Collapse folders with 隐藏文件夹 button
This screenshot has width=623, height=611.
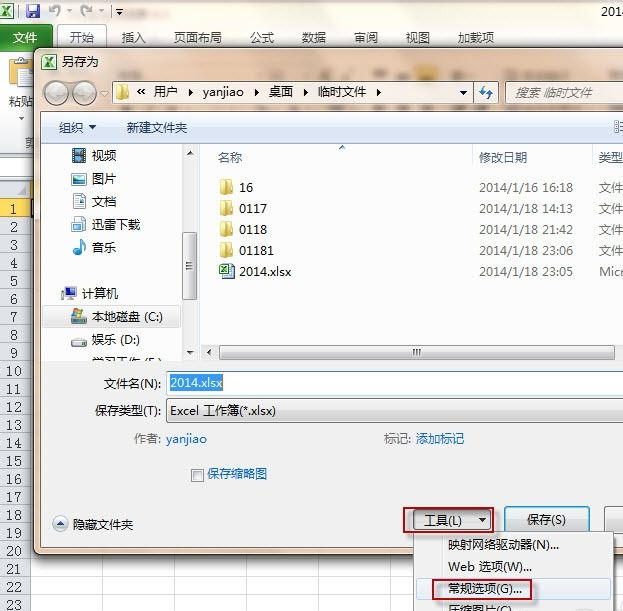(93, 524)
